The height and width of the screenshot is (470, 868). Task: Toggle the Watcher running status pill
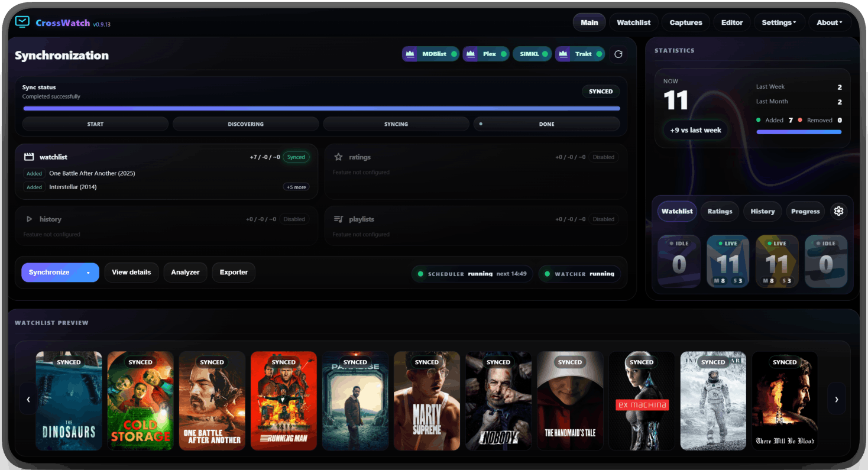coord(579,274)
